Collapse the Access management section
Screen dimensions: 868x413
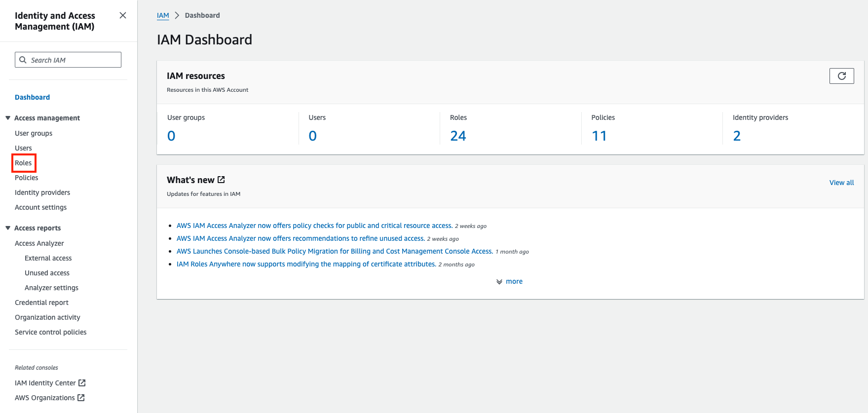tap(8, 118)
